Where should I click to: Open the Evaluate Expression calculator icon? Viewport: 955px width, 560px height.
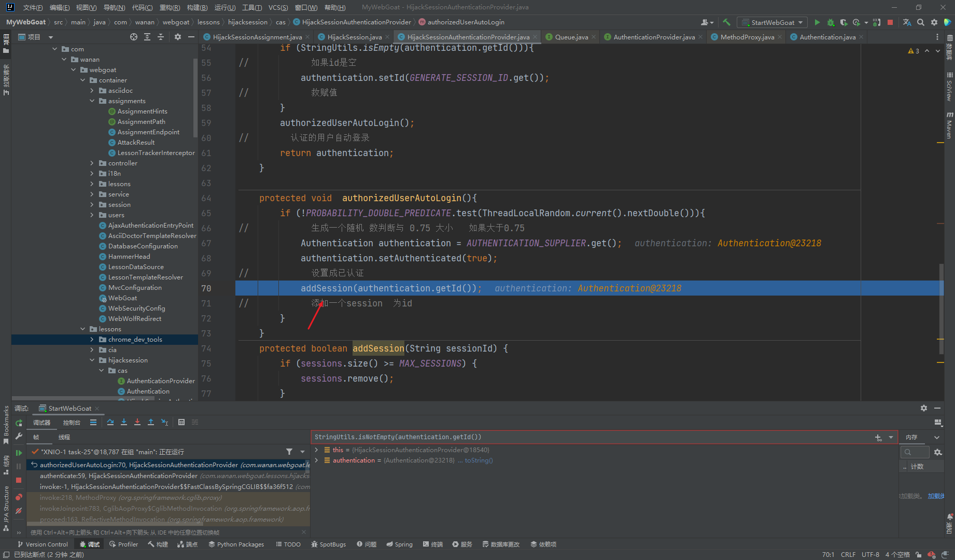pyautogui.click(x=181, y=423)
